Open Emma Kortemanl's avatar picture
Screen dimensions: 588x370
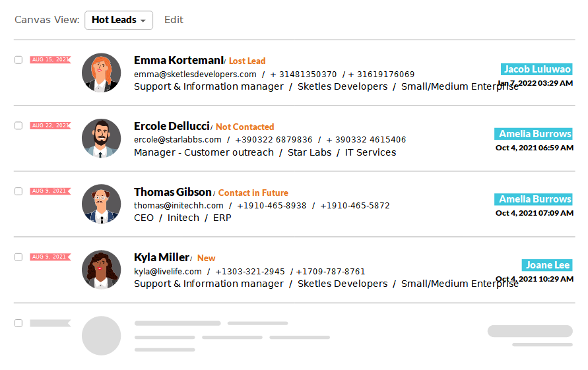(101, 73)
